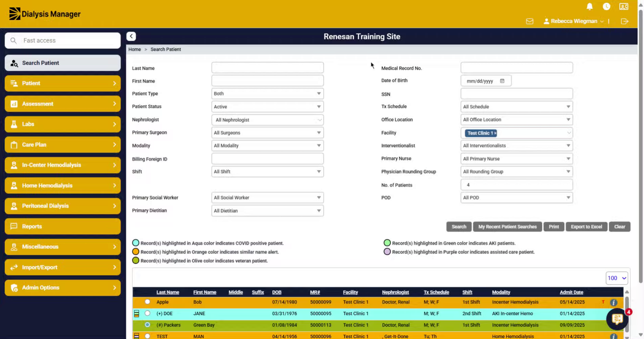Open the mail envelope icon
644x339 pixels.
coord(529,21)
